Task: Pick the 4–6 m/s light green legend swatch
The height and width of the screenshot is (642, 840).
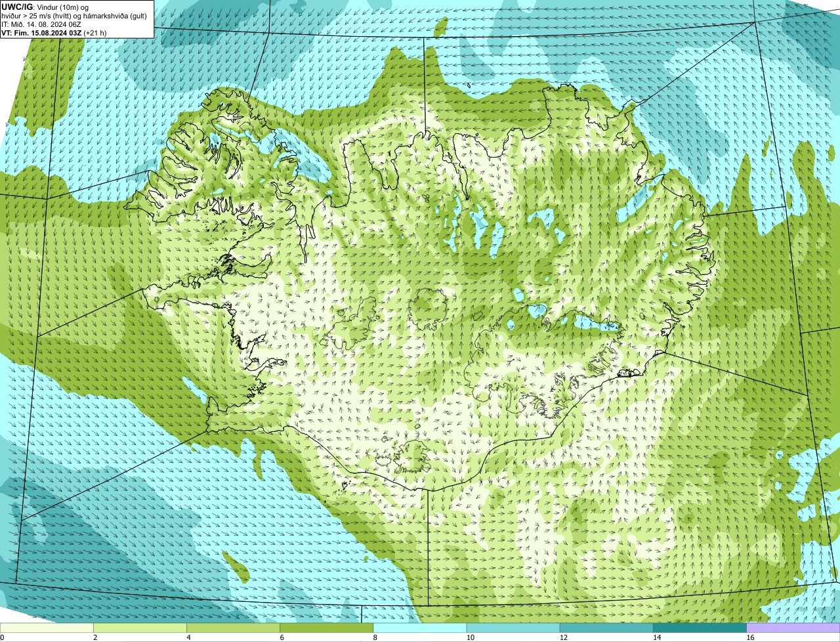Action: pos(233,628)
